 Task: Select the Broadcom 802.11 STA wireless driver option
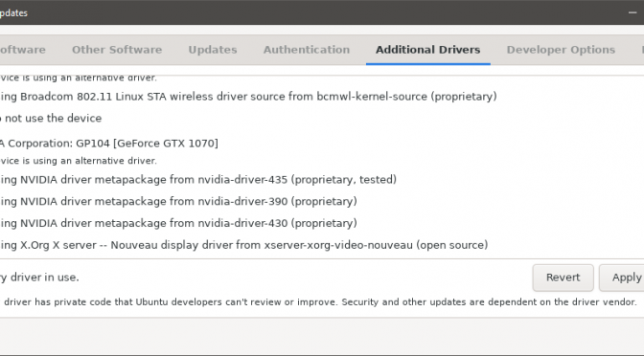point(248,97)
